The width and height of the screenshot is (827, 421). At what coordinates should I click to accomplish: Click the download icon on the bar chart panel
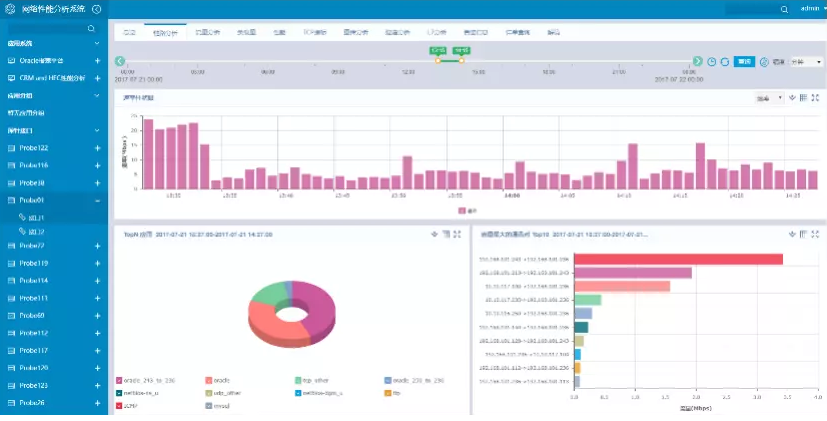tap(792, 98)
